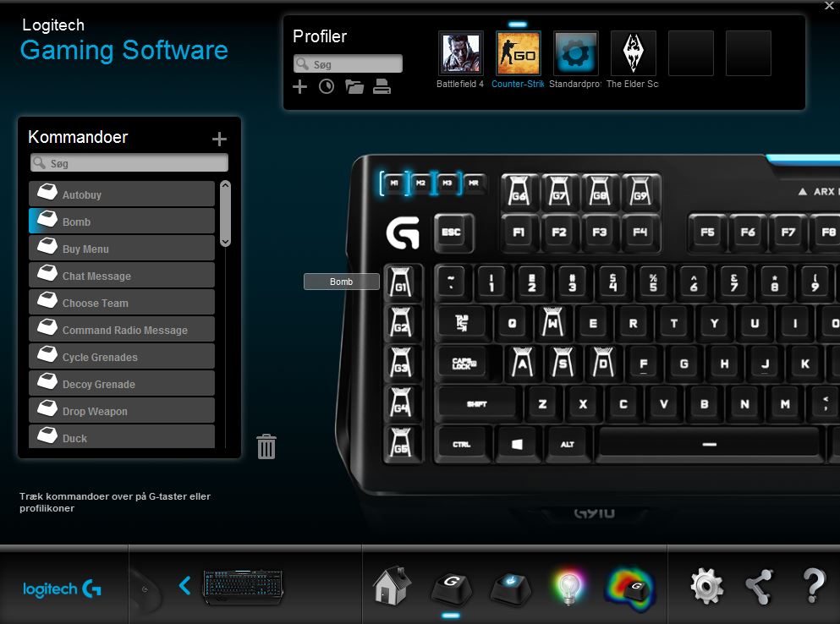Select the Duck command
Screen dimensions: 840x624
(x=122, y=436)
